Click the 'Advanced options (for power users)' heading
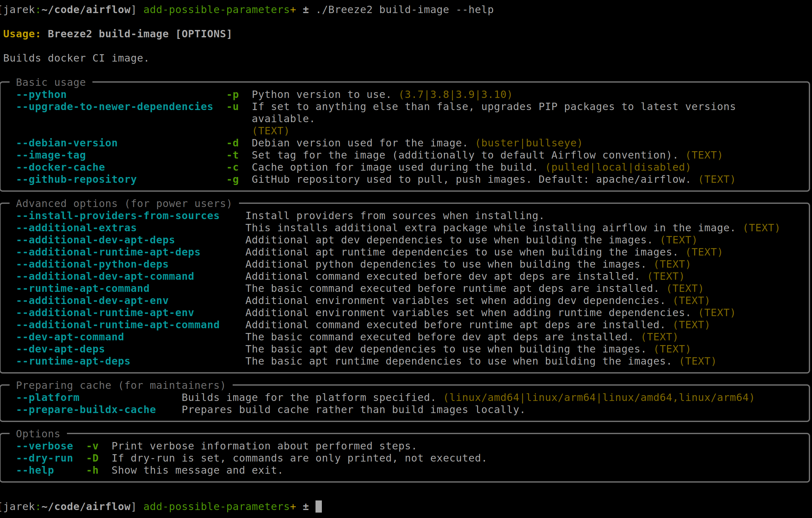Viewport: 812px width, 518px height. point(124,204)
